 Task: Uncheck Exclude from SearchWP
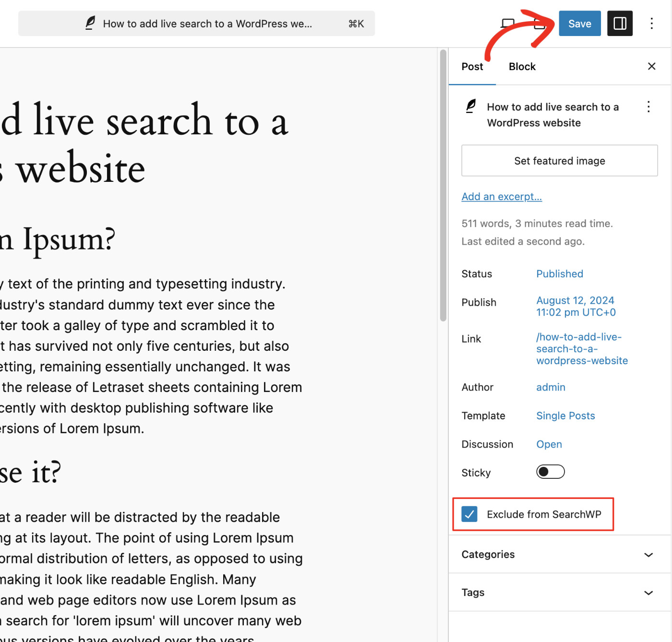tap(469, 514)
